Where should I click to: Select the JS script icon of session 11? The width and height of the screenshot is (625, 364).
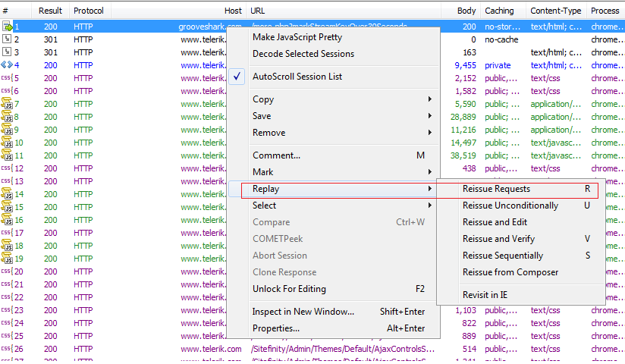click(x=7, y=155)
